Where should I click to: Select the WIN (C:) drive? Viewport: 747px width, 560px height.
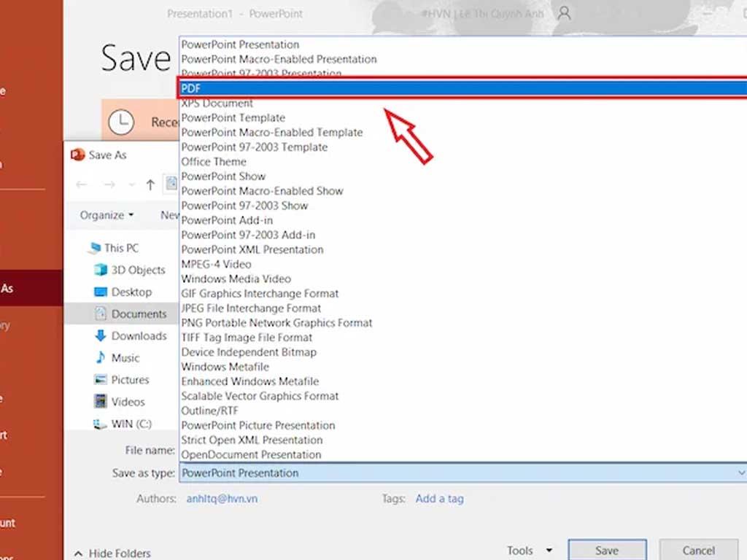tap(131, 424)
